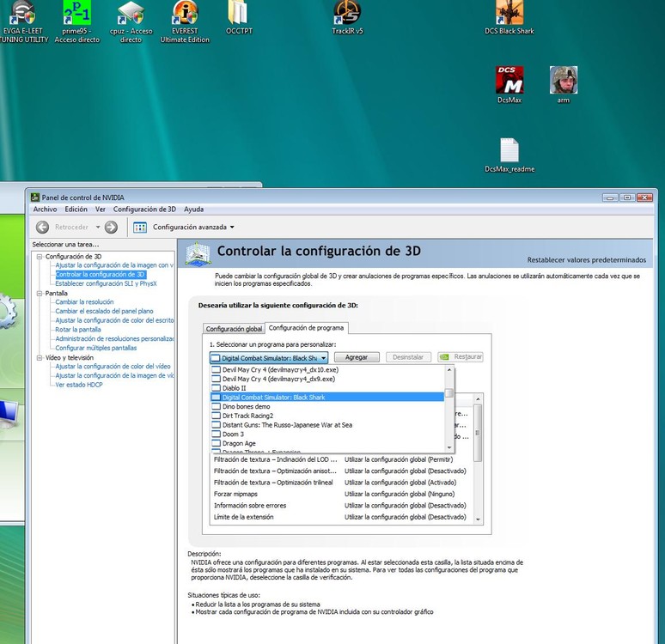
Task: Select Controlar la configuración de 3D task
Action: coord(100,275)
